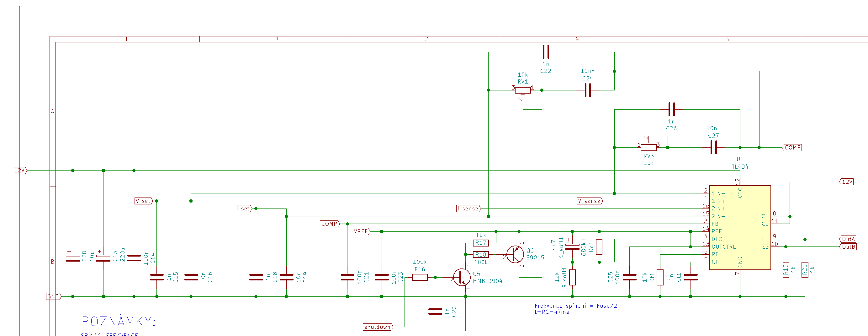This screenshot has width=868, height=336.
Task: Click the FB pin name on U1
Action: click(x=715, y=224)
